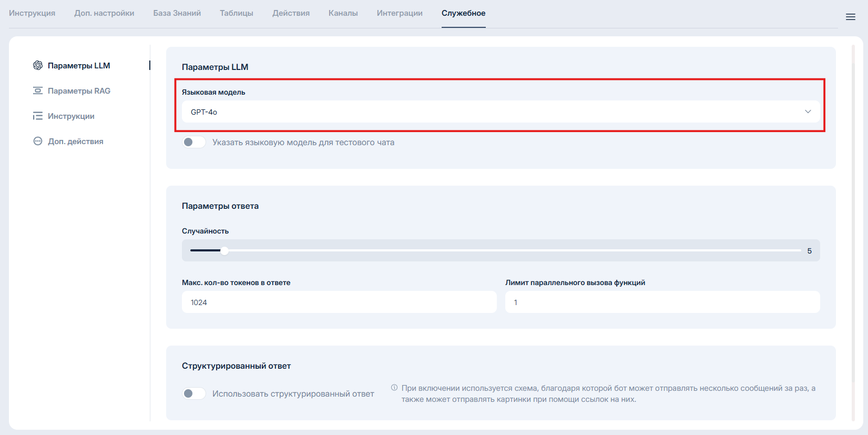Enable the structured answer toggle
Image resolution: width=868 pixels, height=435 pixels.
(194, 393)
